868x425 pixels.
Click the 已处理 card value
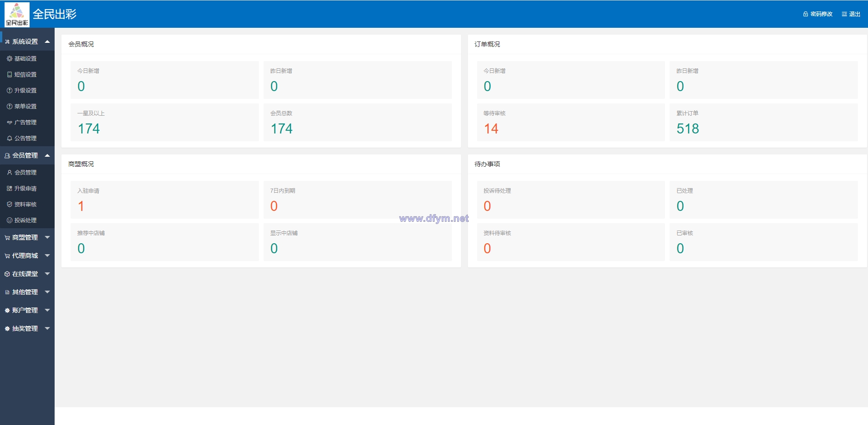click(x=680, y=206)
